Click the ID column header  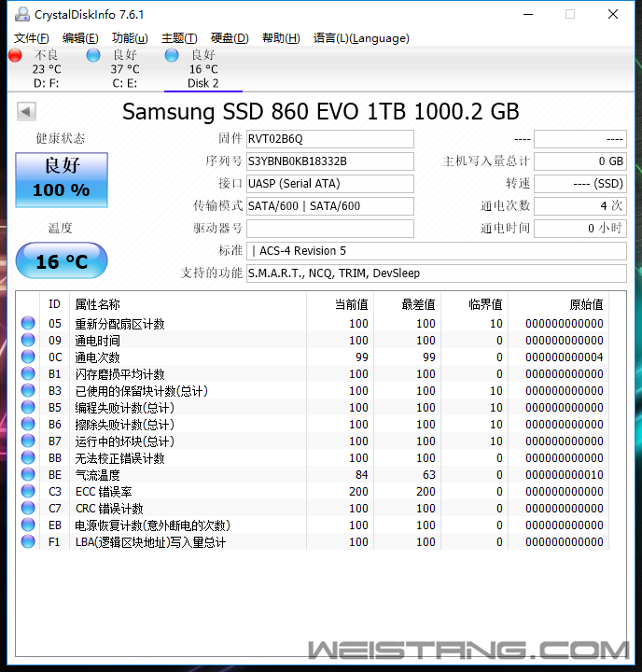pyautogui.click(x=54, y=304)
